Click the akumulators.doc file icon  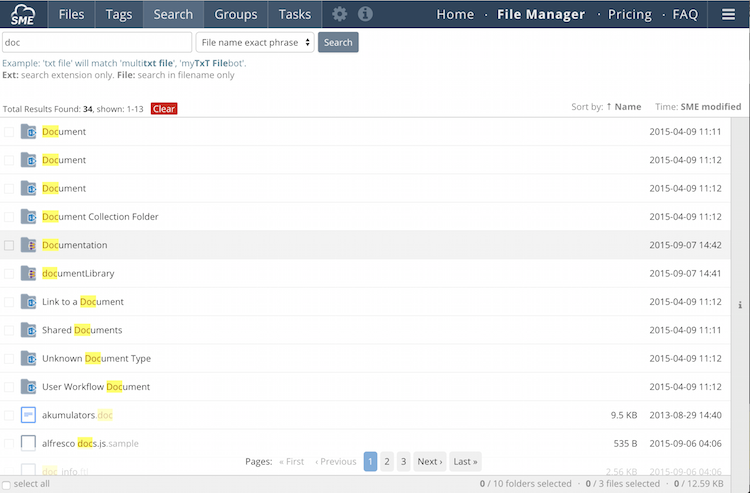coord(29,415)
